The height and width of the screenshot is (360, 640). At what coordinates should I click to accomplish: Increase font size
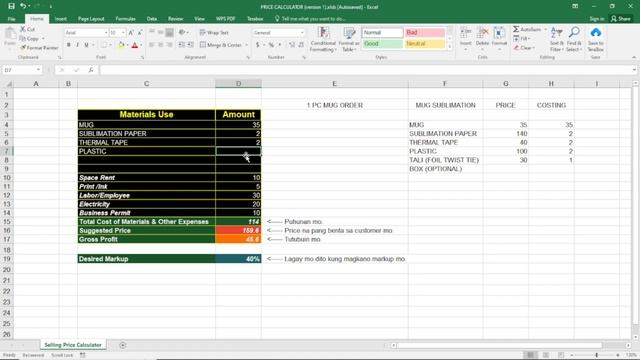point(131,33)
